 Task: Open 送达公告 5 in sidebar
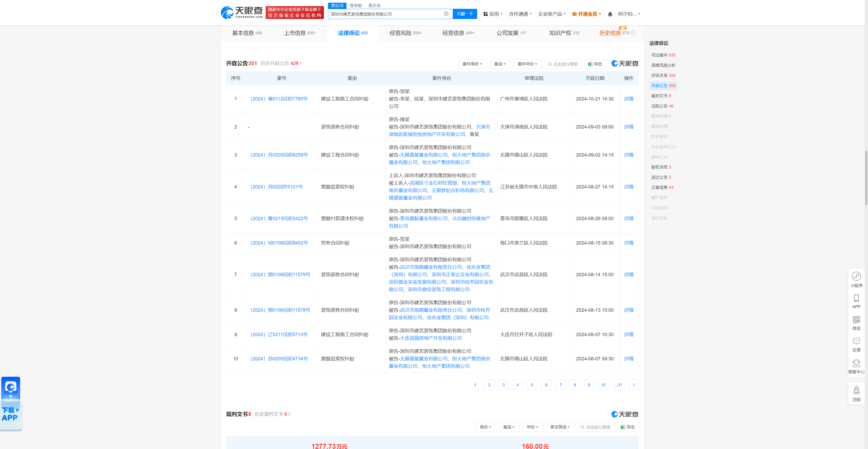(661, 177)
